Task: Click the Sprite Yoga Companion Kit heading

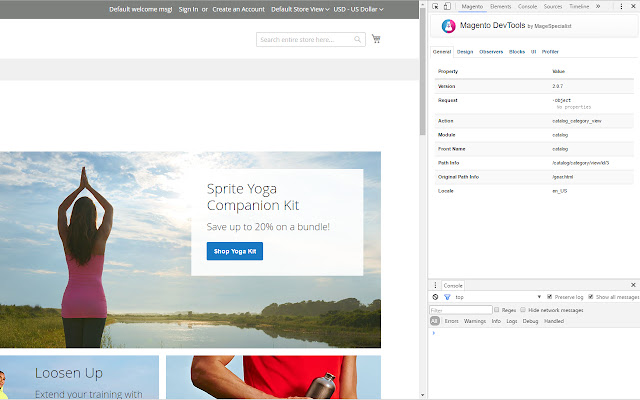Action: pos(253,197)
